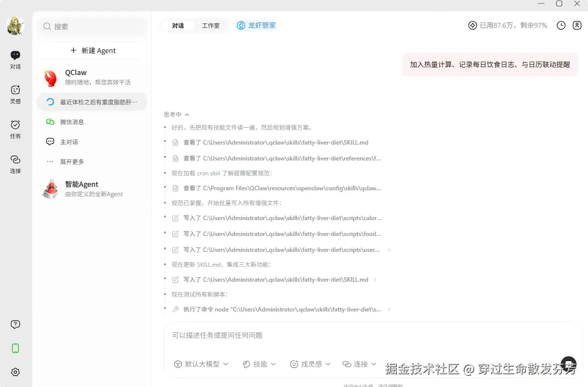Screen dimensions: 588x387
Task: Expand the scripts\user... written file arrow
Action: 389,250
